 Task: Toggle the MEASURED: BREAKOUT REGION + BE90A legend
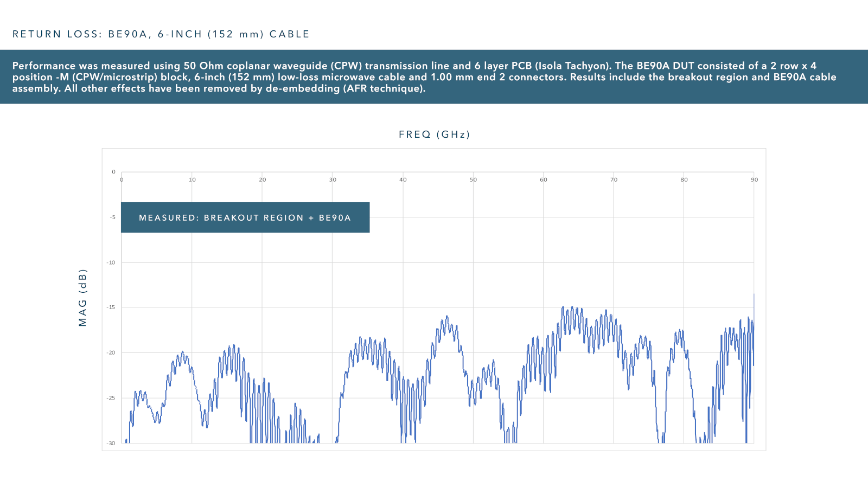click(245, 217)
